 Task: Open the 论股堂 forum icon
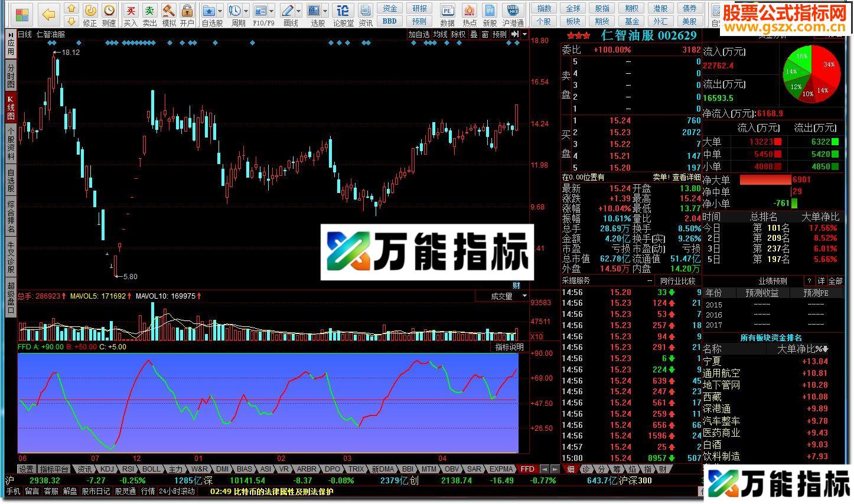pyautogui.click(x=343, y=15)
